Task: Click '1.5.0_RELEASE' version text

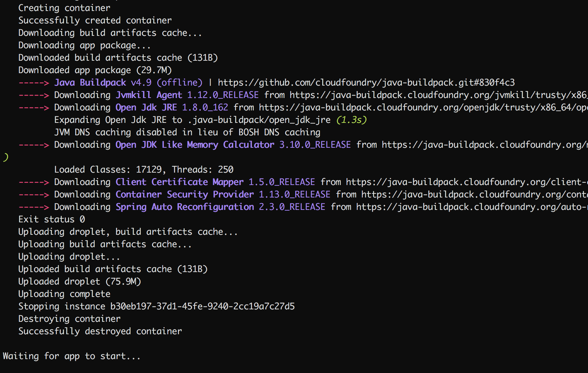Action: pyautogui.click(x=282, y=182)
